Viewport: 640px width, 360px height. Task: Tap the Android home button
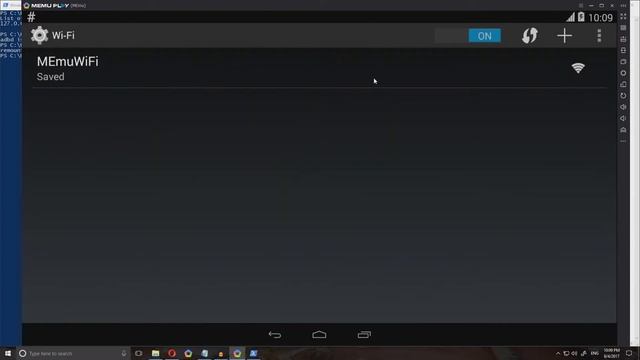click(319, 335)
